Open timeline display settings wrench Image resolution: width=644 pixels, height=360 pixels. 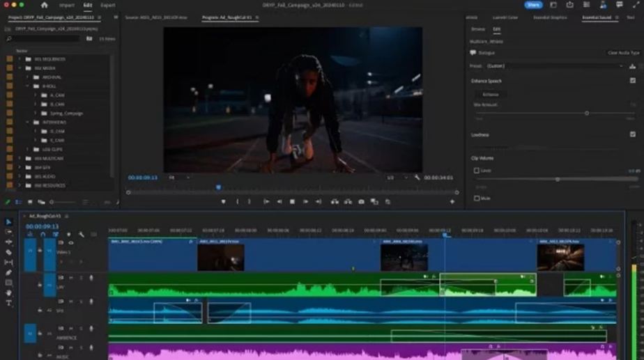click(x=82, y=235)
